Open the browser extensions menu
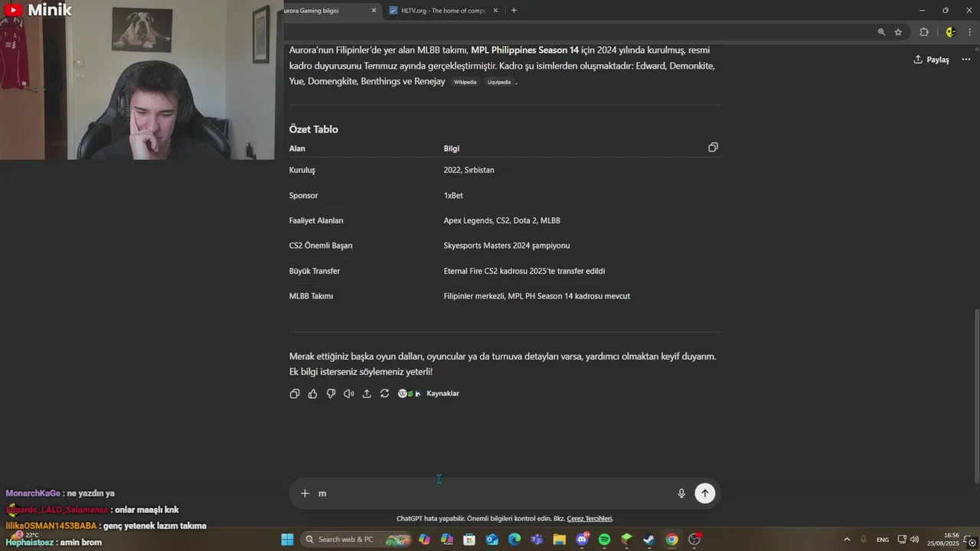Screen dimensions: 980x551 pos(924,32)
